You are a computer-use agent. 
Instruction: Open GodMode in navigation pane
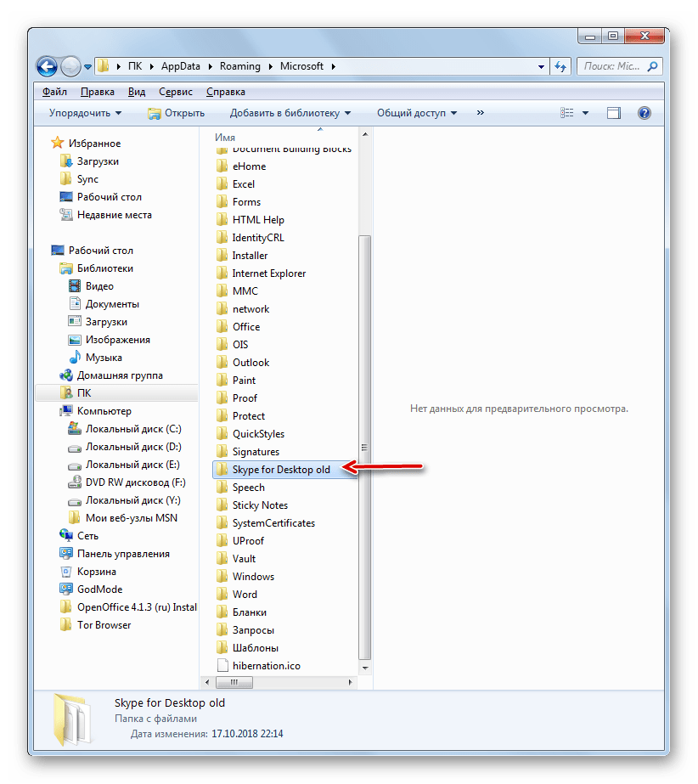pyautogui.click(x=91, y=589)
